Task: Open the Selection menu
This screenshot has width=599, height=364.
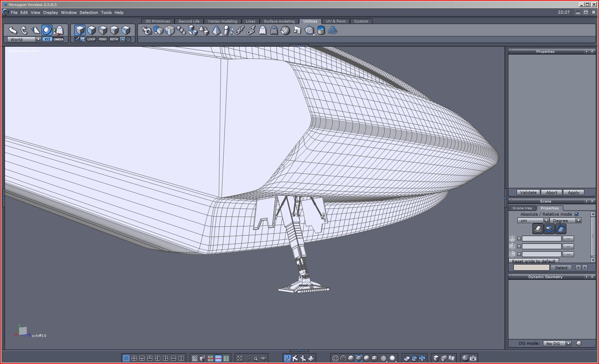Action: [x=88, y=12]
